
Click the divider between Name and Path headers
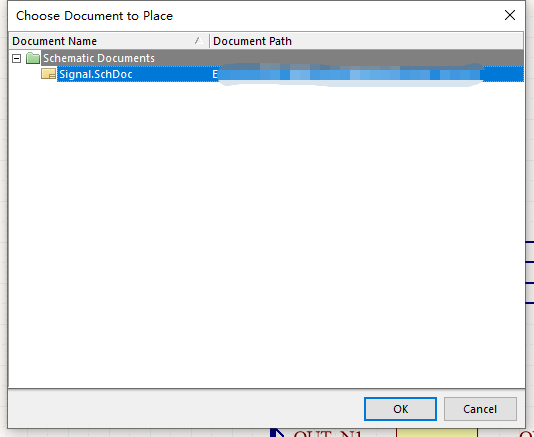[x=209, y=41]
